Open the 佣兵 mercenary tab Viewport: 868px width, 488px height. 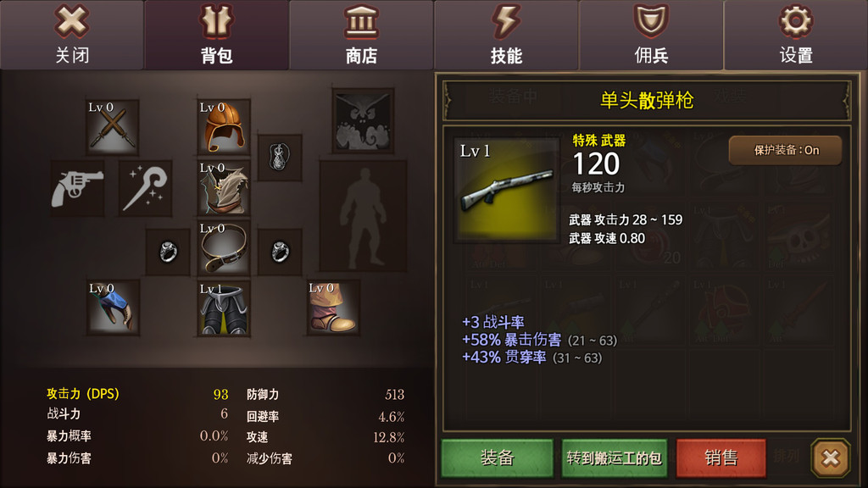click(651, 34)
